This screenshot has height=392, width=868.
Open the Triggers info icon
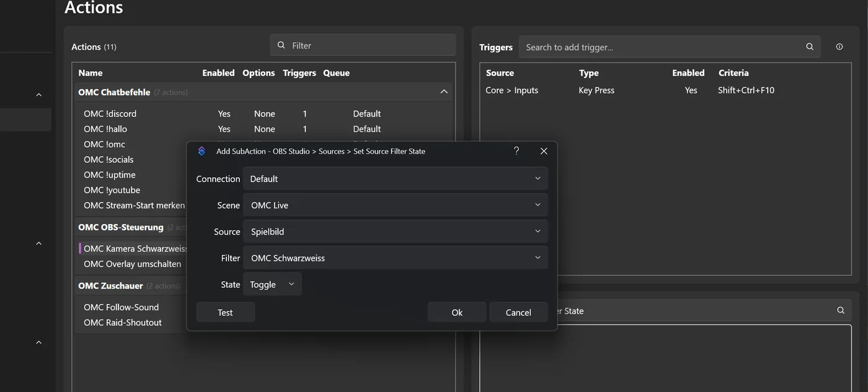[x=839, y=47]
